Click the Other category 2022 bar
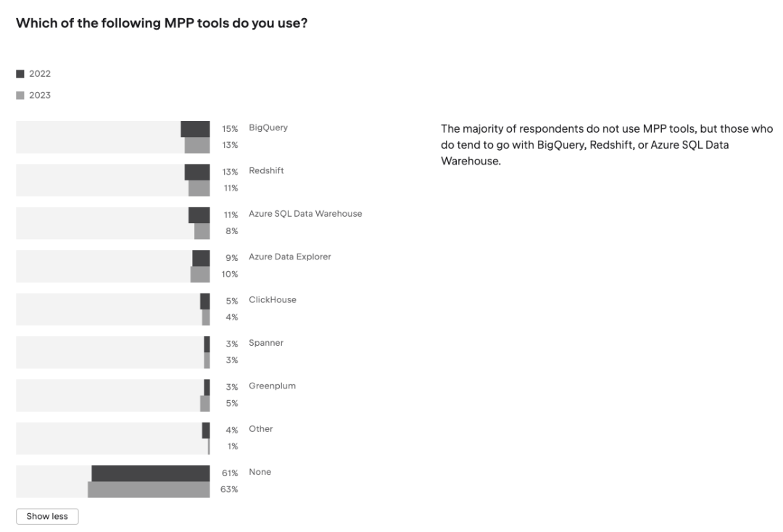Viewport: 783px width, 532px height. coord(206,430)
